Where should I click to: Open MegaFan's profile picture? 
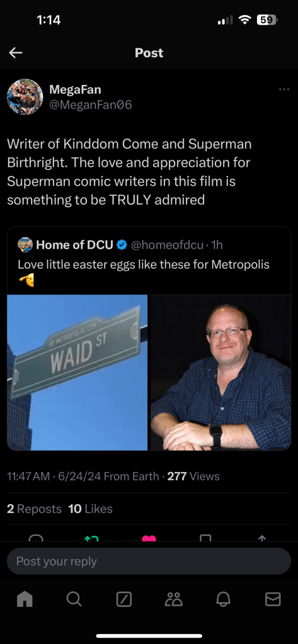tap(25, 97)
